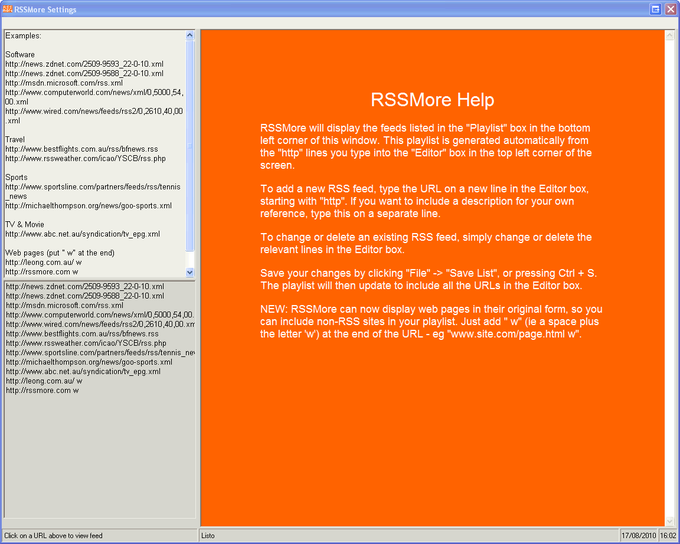Click the 16:02 time in status bar
The image size is (680, 544).
(x=668, y=536)
